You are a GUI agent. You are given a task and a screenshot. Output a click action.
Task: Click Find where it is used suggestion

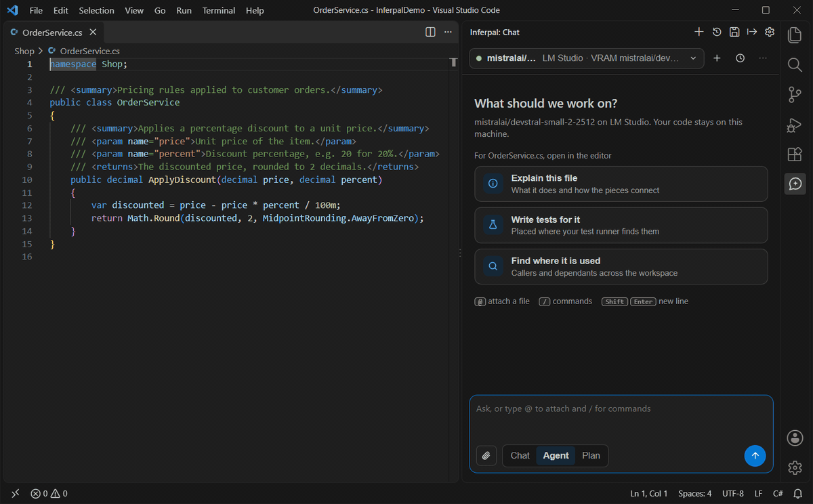tap(621, 266)
